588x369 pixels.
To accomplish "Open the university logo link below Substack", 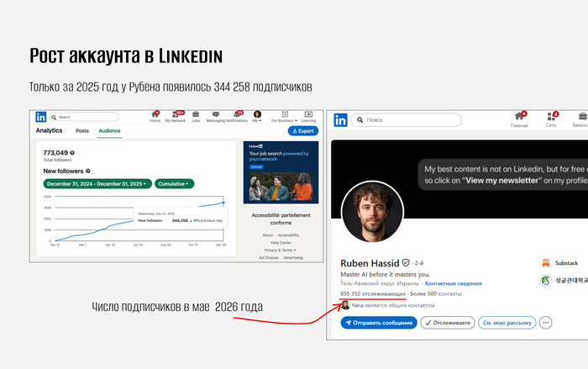I will [x=546, y=281].
